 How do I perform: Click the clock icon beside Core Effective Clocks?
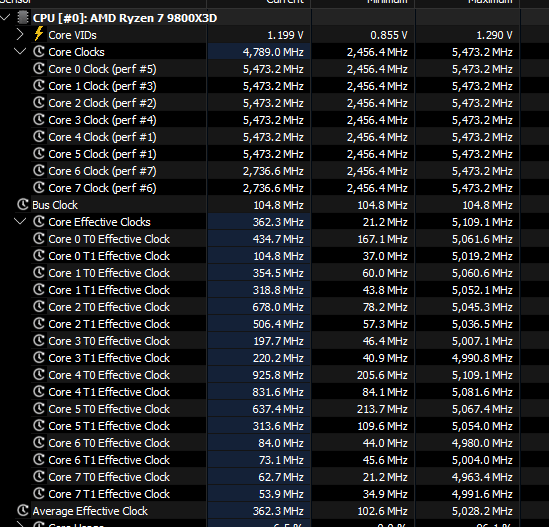[x=39, y=221]
